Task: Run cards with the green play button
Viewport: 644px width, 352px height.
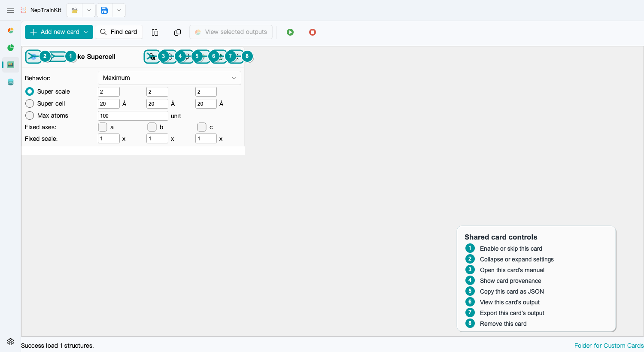Action: pyautogui.click(x=290, y=32)
